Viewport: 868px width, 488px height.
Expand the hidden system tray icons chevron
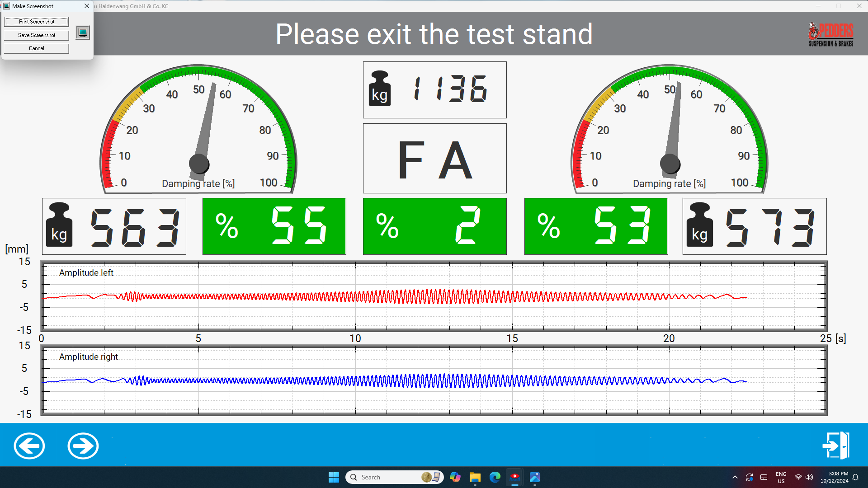click(x=735, y=477)
